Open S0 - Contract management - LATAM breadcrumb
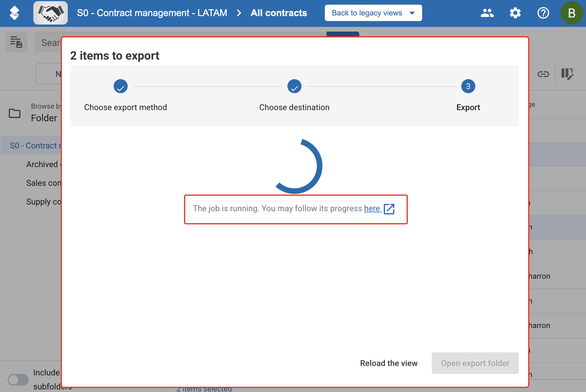The image size is (586, 392). click(152, 13)
